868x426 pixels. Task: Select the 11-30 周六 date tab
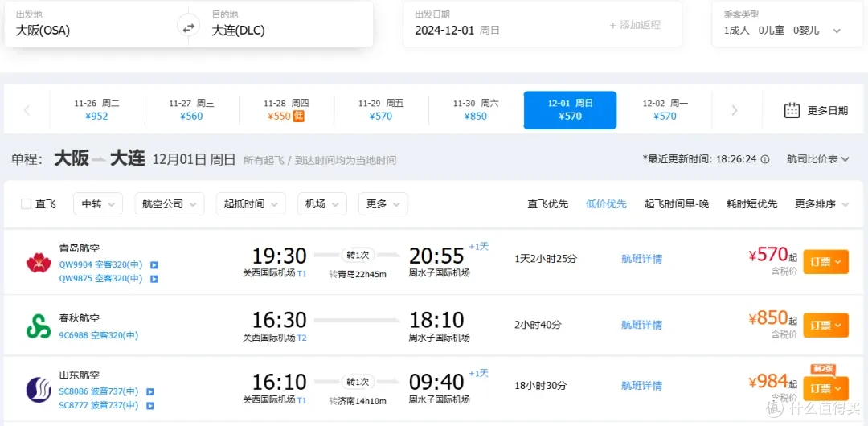point(476,109)
